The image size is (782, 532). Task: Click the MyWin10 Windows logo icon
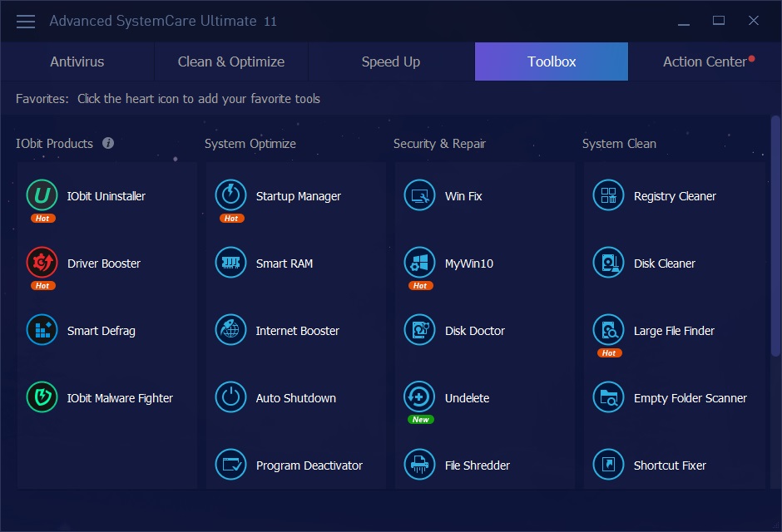419,263
